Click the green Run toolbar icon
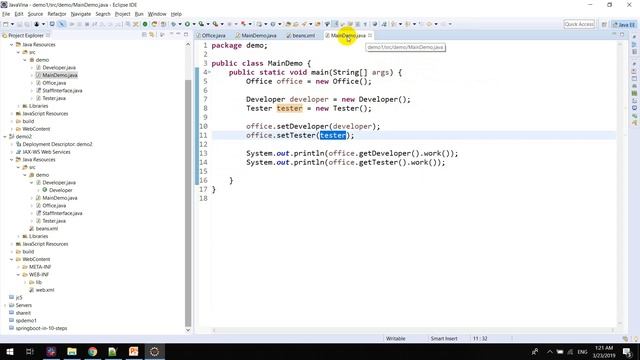Image resolution: width=640 pixels, height=360 pixels. coord(187,24)
